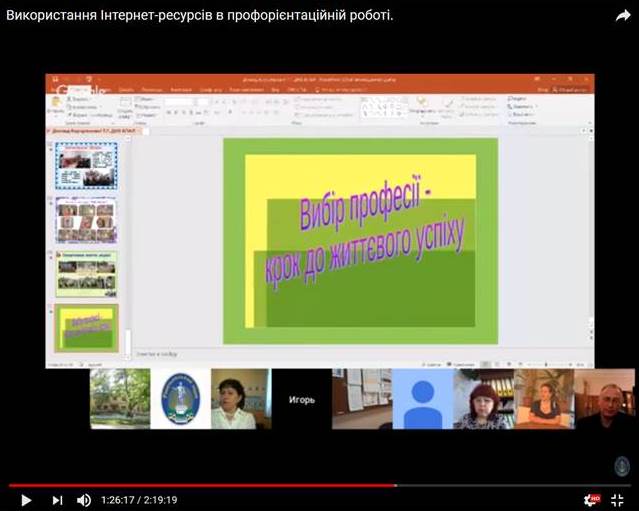
Task: Open the video settings gear
Action: coord(591,500)
